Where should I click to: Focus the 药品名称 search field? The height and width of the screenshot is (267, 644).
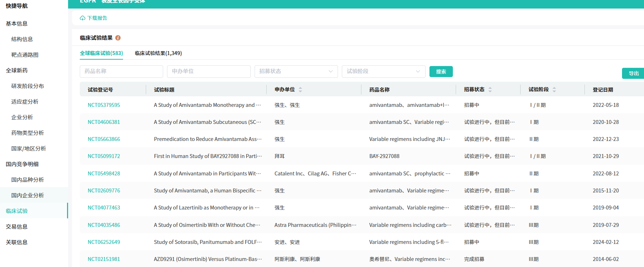121,71
